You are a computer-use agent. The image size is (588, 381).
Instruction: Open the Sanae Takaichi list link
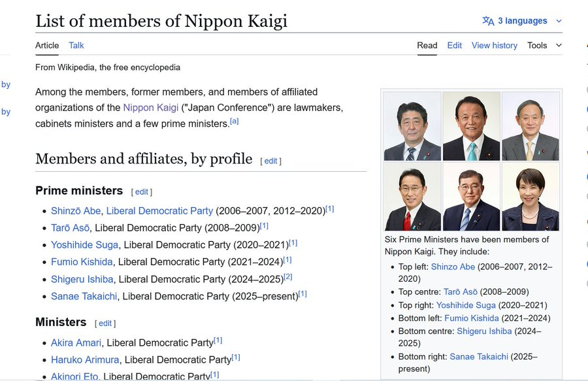pos(84,296)
